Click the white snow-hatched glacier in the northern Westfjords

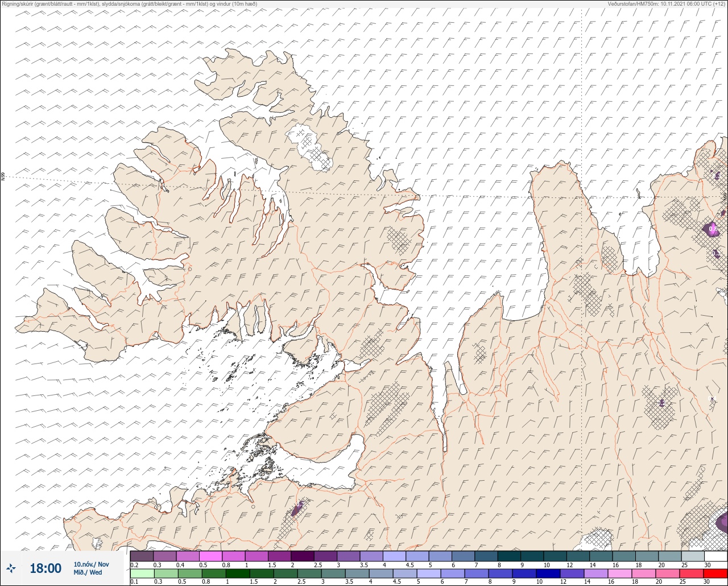[x=309, y=148]
